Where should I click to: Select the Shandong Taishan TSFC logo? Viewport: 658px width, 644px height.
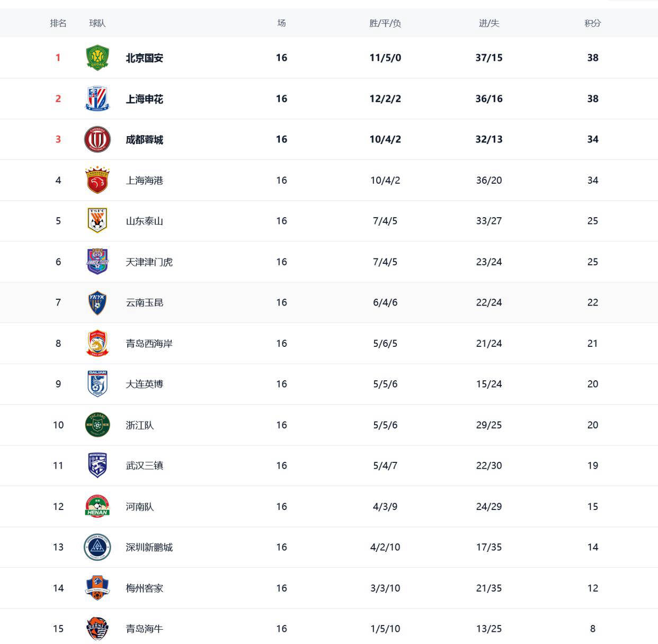click(x=97, y=221)
